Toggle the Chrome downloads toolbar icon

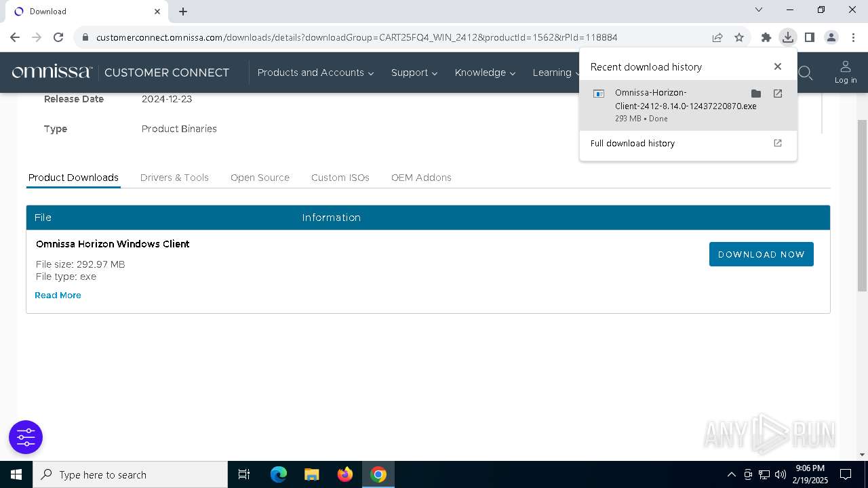[787, 37]
